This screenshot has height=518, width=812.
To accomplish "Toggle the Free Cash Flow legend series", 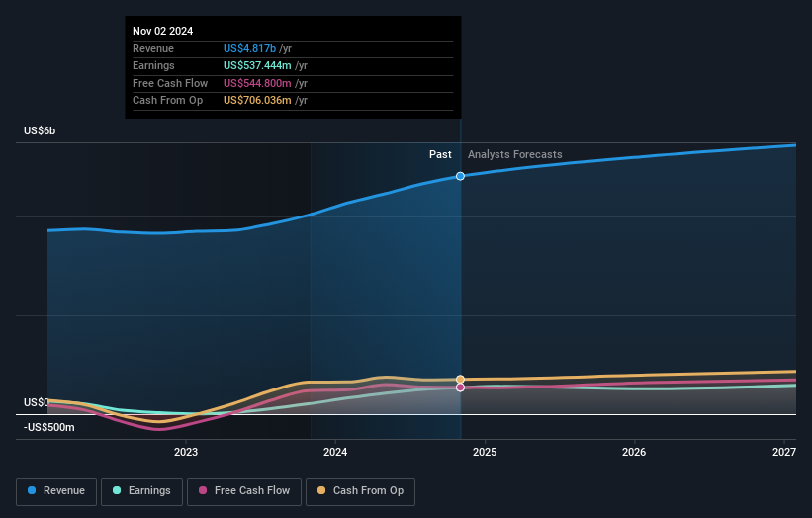I will click(244, 491).
